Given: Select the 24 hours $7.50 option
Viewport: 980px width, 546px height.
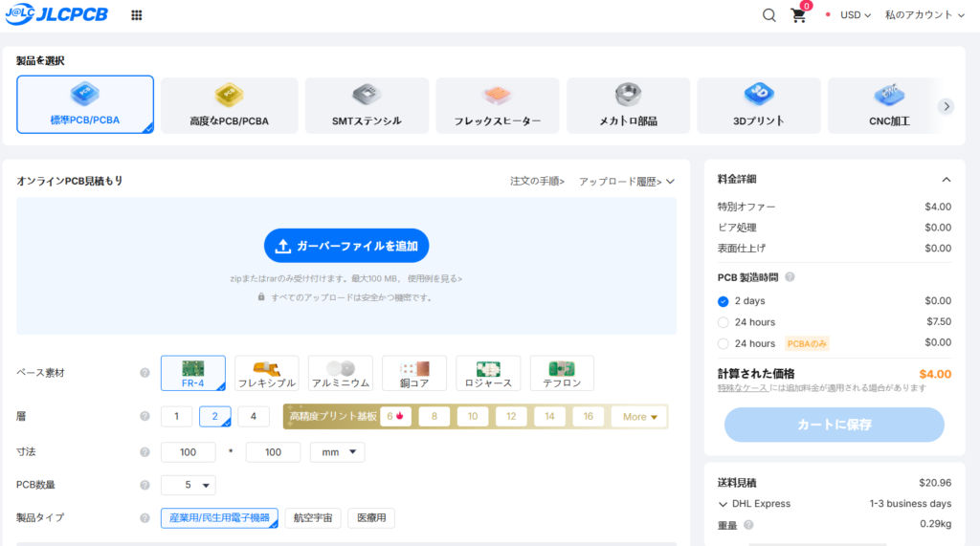Looking at the screenshot, I should 724,322.
